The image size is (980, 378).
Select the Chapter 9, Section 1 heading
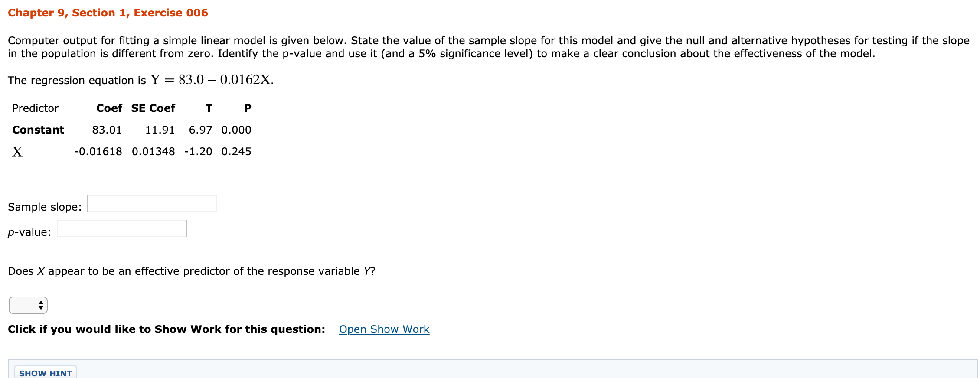[108, 13]
